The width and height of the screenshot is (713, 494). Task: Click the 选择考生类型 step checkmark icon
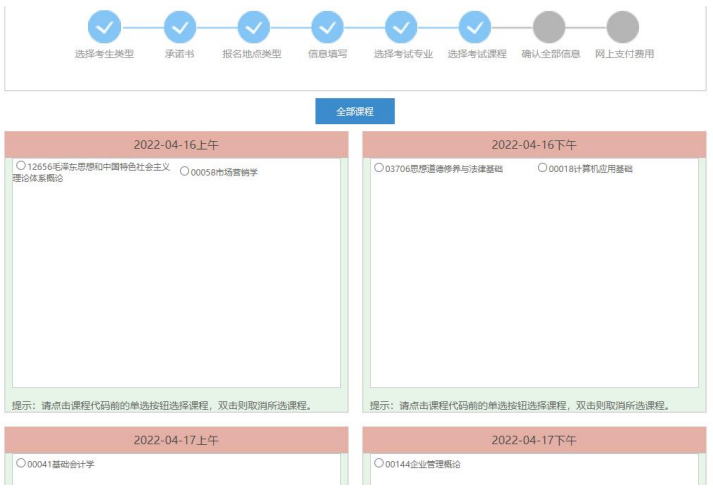tap(104, 27)
